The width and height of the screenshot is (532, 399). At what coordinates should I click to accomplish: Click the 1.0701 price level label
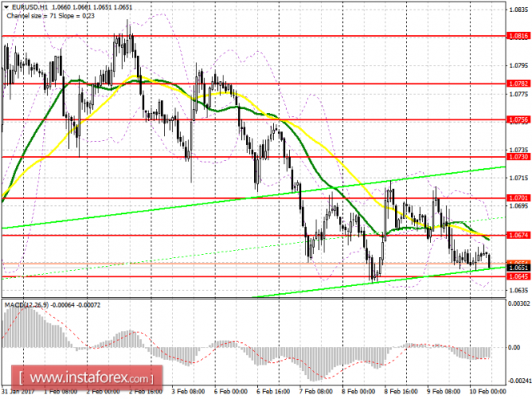tap(518, 197)
